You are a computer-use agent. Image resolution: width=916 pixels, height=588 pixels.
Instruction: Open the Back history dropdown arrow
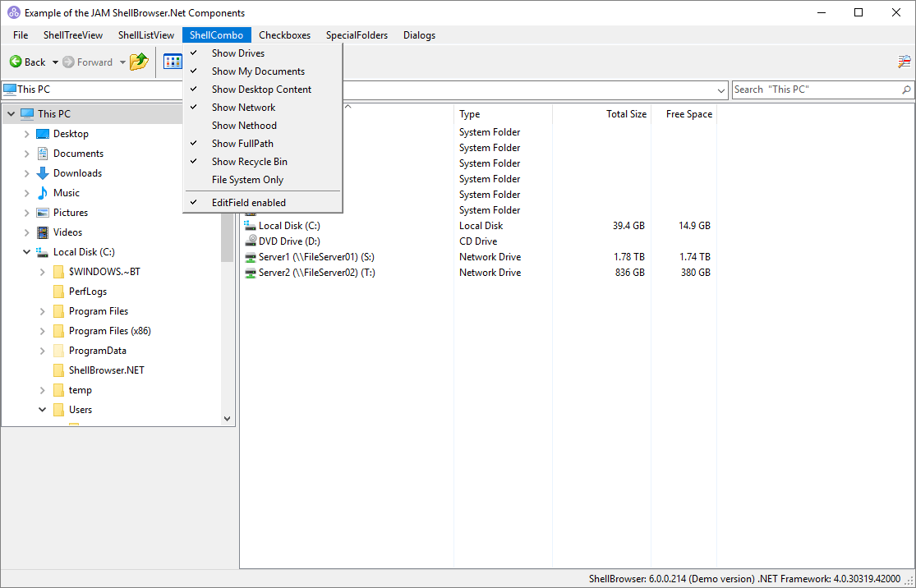55,62
